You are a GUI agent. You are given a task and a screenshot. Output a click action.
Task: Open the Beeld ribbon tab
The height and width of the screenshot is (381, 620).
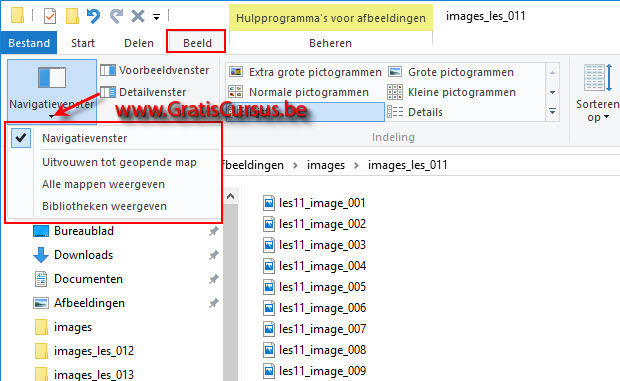pyautogui.click(x=197, y=43)
